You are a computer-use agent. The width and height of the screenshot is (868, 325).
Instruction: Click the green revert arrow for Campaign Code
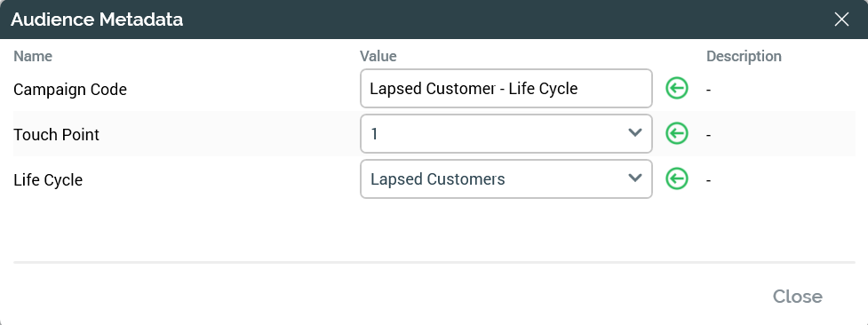point(676,88)
